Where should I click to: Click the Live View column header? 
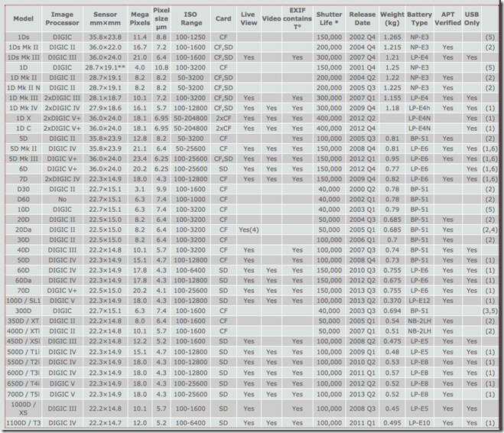coord(249,18)
